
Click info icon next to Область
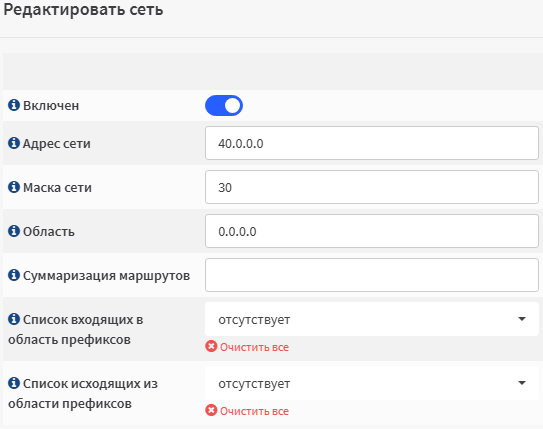(14, 231)
